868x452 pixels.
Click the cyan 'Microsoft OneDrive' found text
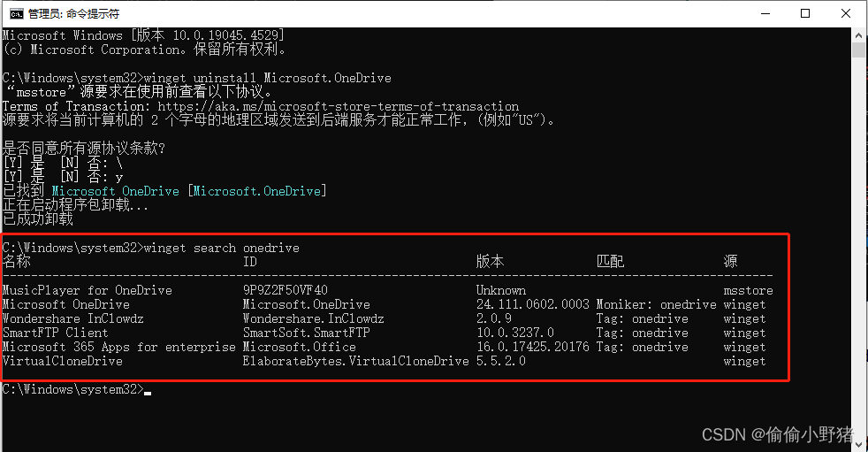[x=116, y=191]
